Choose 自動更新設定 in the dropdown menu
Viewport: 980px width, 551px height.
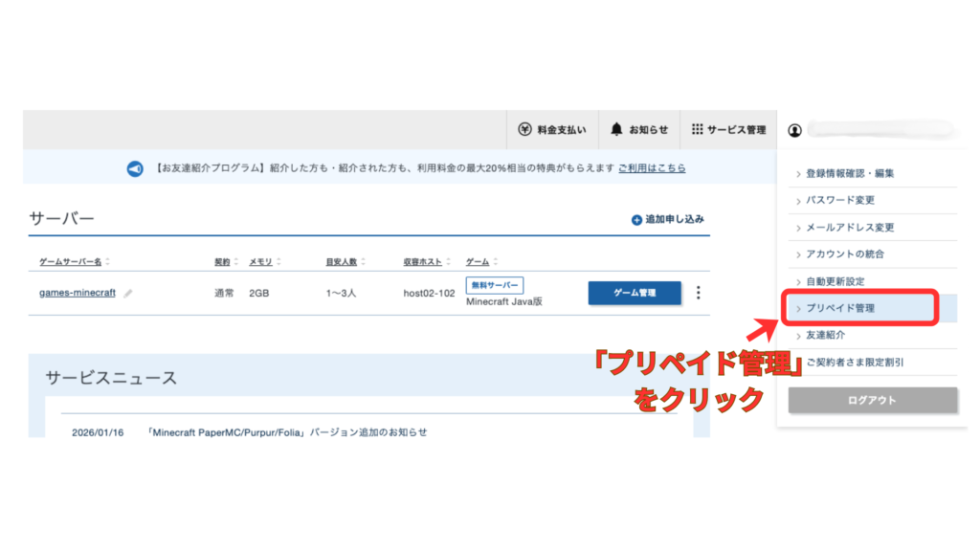(x=835, y=281)
